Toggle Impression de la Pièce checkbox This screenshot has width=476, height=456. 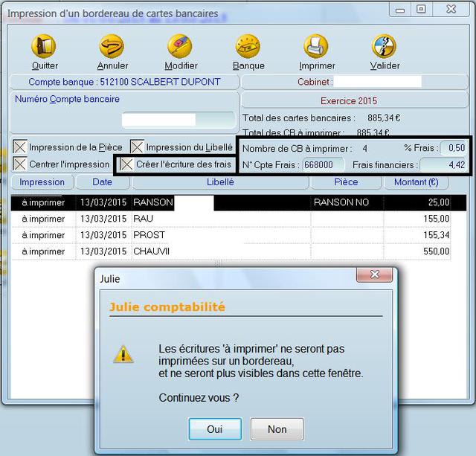pyautogui.click(x=20, y=147)
